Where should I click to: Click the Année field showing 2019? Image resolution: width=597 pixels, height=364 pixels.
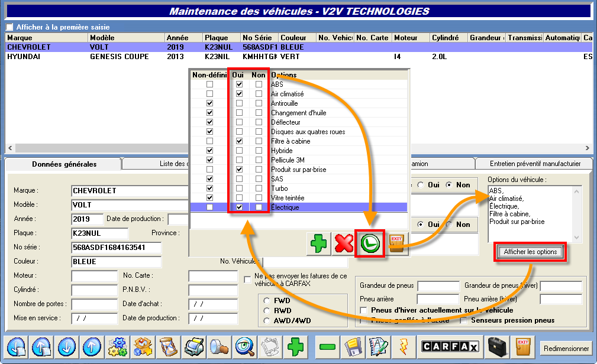[x=87, y=219]
